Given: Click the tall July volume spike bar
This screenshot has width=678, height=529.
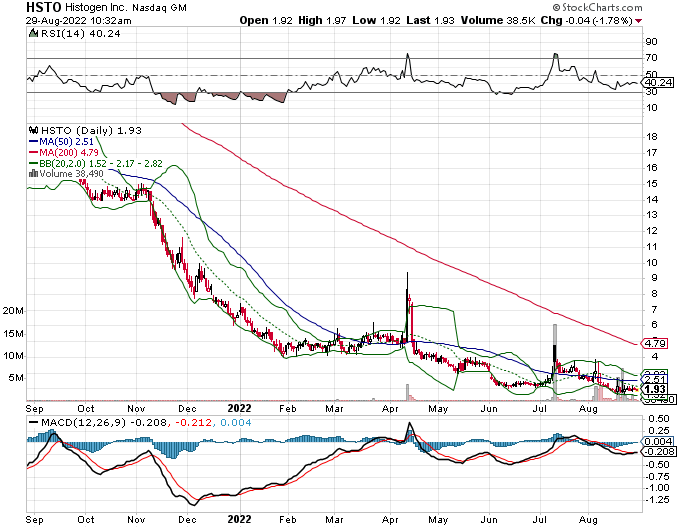Looking at the screenshot, I should pyautogui.click(x=555, y=362).
